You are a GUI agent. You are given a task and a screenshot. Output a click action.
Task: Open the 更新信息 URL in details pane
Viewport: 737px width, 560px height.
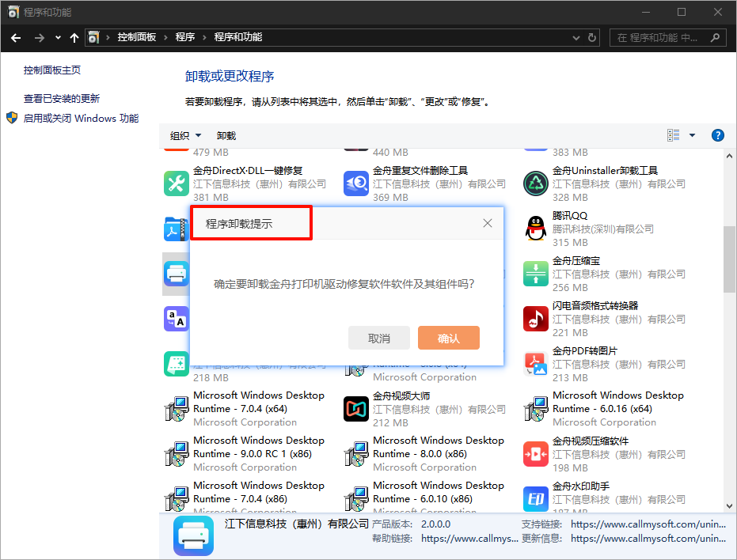coord(648,539)
